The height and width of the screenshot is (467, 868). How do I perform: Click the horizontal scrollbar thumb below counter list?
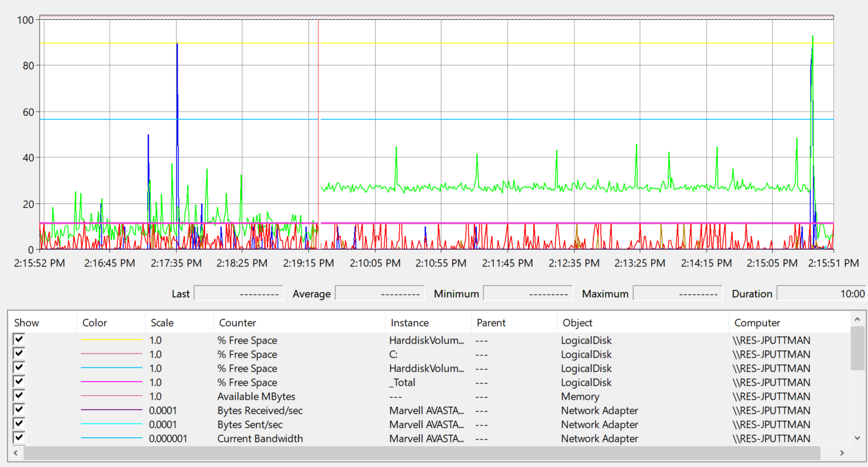tap(421, 453)
